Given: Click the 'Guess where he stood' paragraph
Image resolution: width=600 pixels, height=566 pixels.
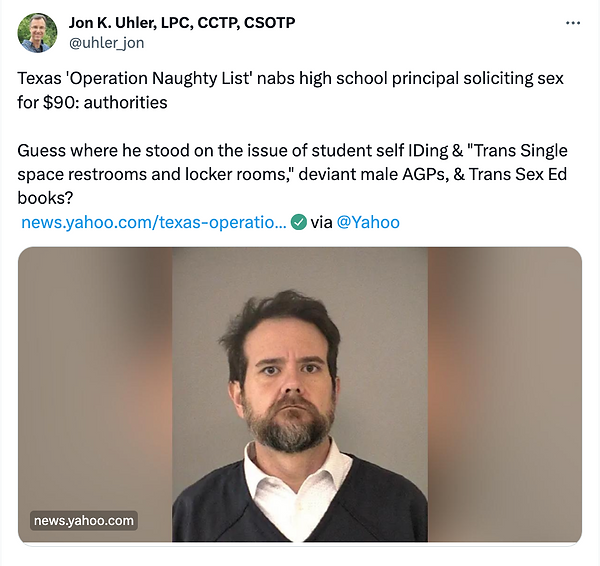Looking at the screenshot, I should tap(292, 174).
